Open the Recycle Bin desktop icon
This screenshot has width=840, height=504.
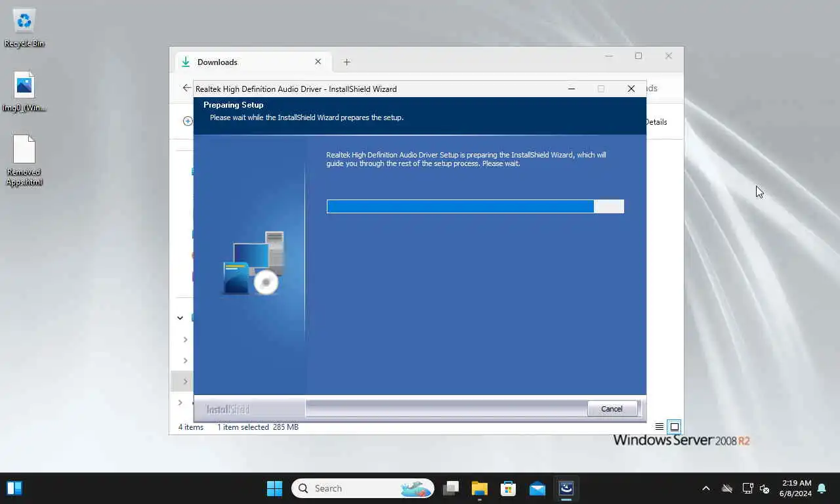pyautogui.click(x=24, y=28)
